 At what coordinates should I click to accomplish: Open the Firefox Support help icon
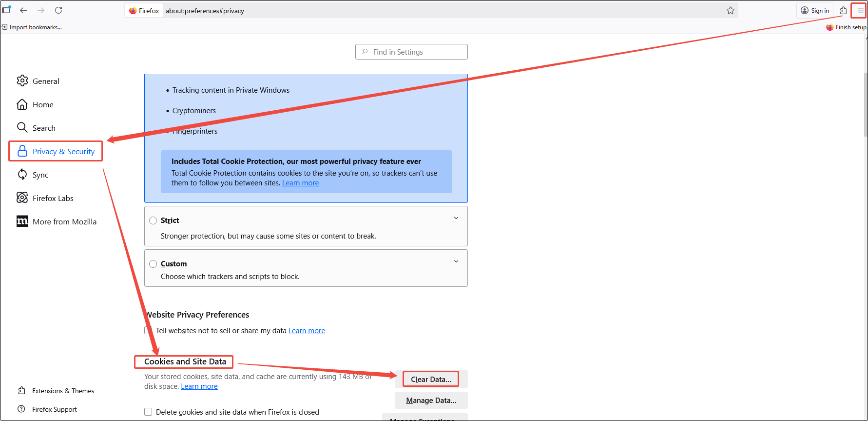[x=21, y=409]
